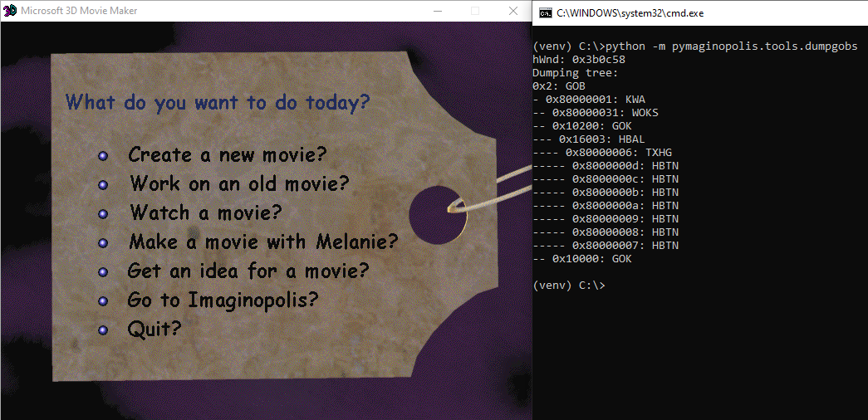Click the "0x8000000c: HBTN" line
Image resolution: width=868 pixels, height=420 pixels.
tap(605, 179)
